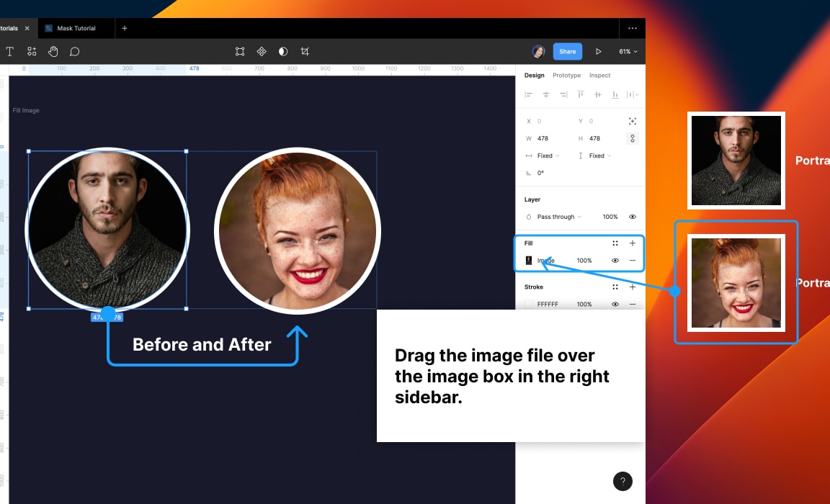The height and width of the screenshot is (504, 830).
Task: Select the Hand tool
Action: [53, 51]
